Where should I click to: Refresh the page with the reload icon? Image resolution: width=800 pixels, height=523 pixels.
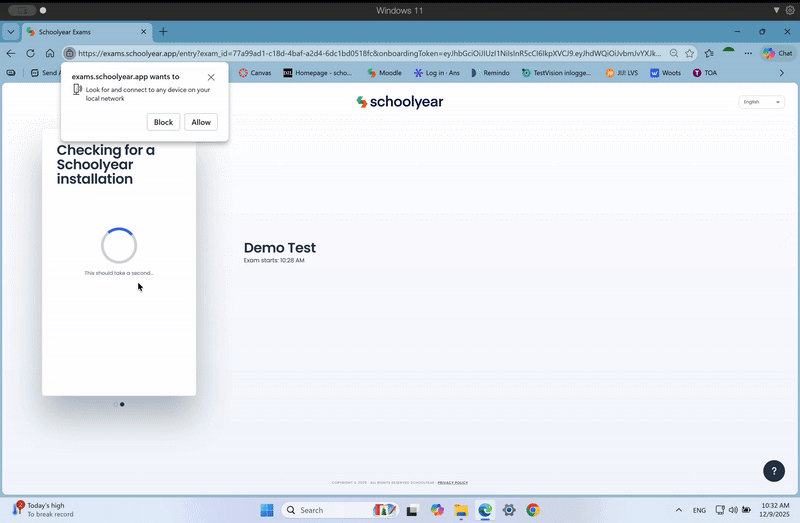coord(30,53)
